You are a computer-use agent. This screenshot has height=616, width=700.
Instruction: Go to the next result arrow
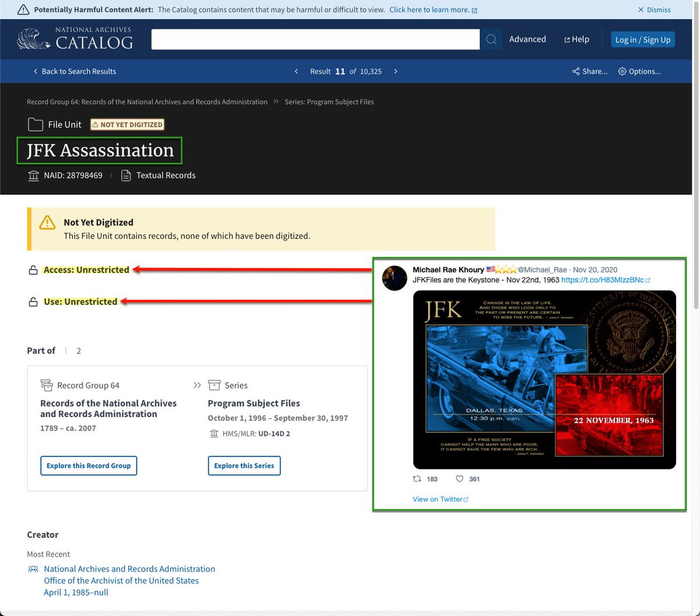coord(395,71)
